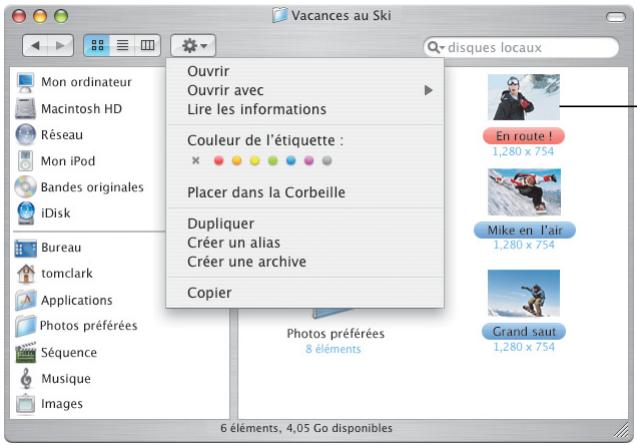Choose Ouvrir from the action menu

tap(305, 71)
